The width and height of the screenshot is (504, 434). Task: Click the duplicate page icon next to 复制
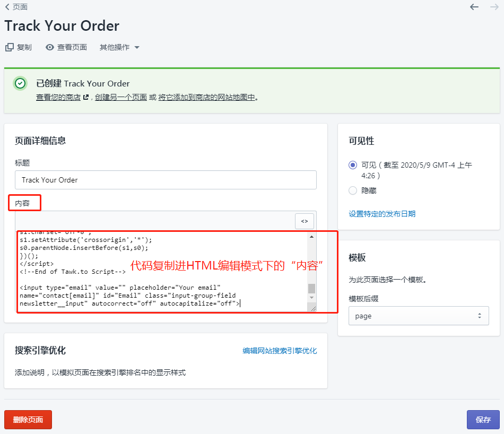click(x=9, y=47)
